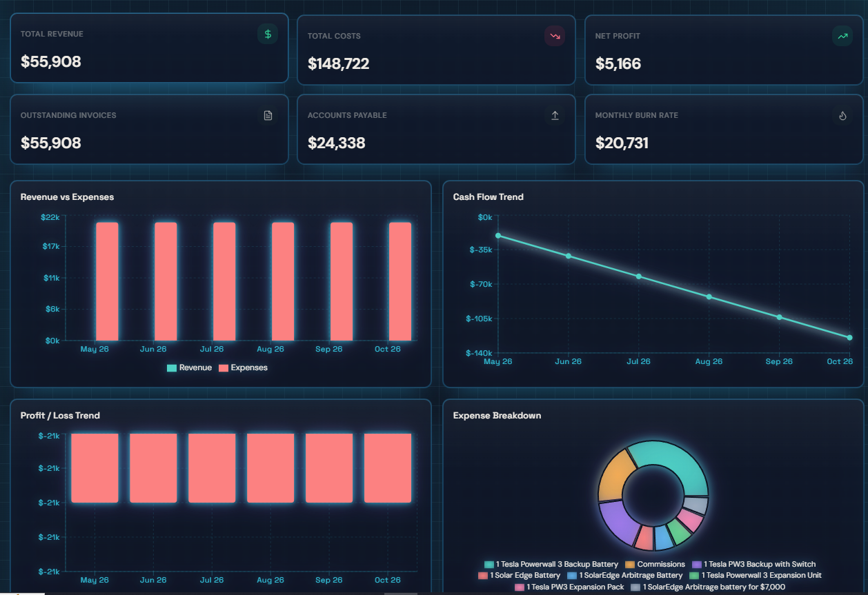
Task: Click the Sep 26 expenses bar
Action: [342, 281]
